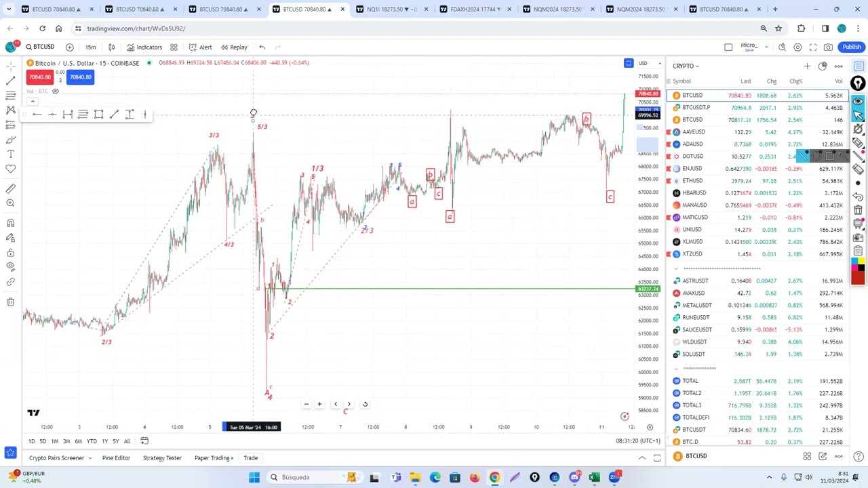
Task: Open the go to date calendar
Action: pyautogui.click(x=144, y=441)
